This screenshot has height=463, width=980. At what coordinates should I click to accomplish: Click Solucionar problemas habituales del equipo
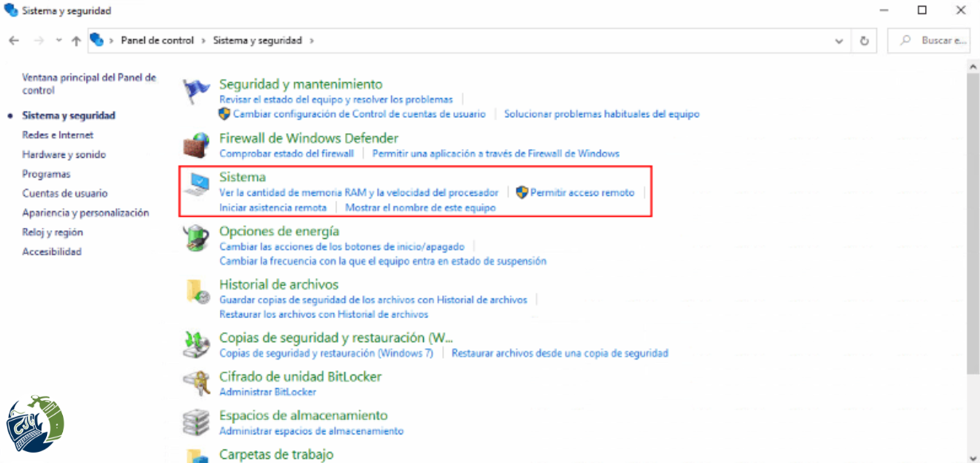click(x=602, y=114)
